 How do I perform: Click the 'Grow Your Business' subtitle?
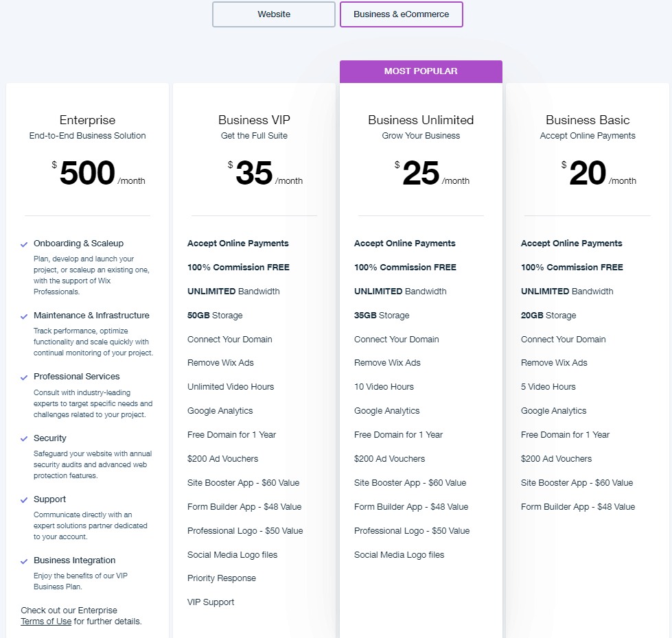pos(421,136)
